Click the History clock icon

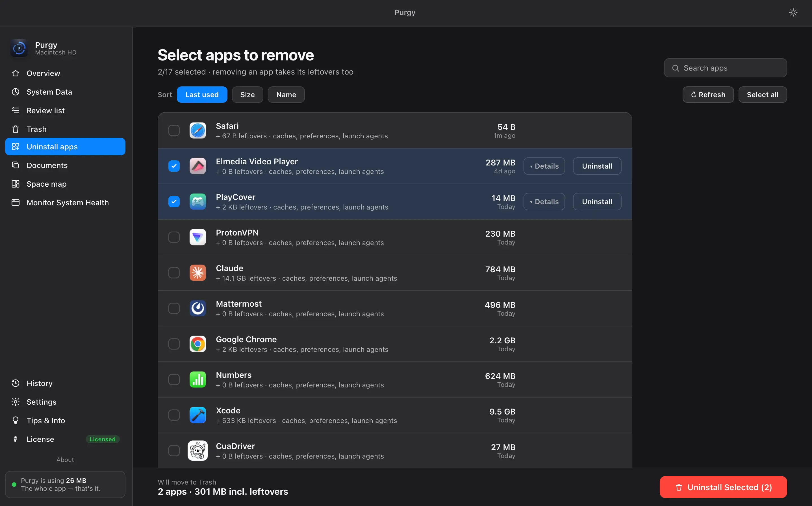coord(16,383)
